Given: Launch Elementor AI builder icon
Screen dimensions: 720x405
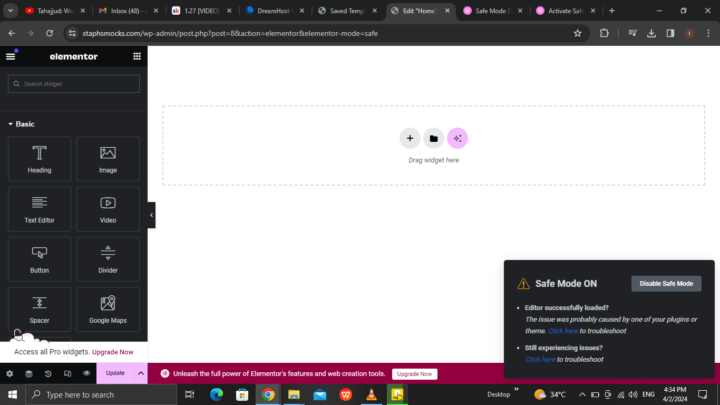Looking at the screenshot, I should [x=457, y=138].
